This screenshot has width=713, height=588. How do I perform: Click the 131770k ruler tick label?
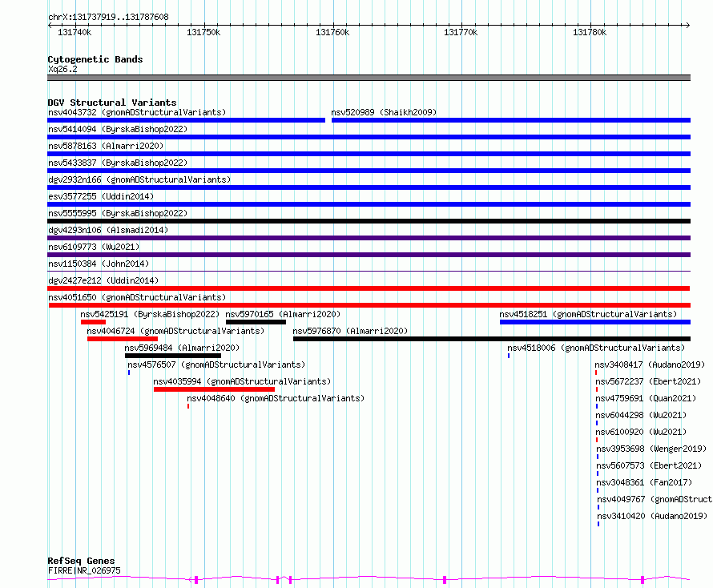point(461,32)
